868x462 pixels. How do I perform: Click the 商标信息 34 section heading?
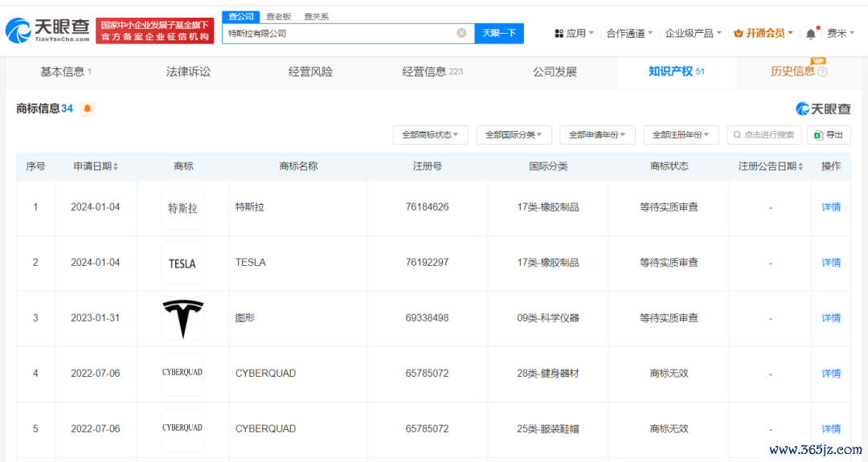44,108
